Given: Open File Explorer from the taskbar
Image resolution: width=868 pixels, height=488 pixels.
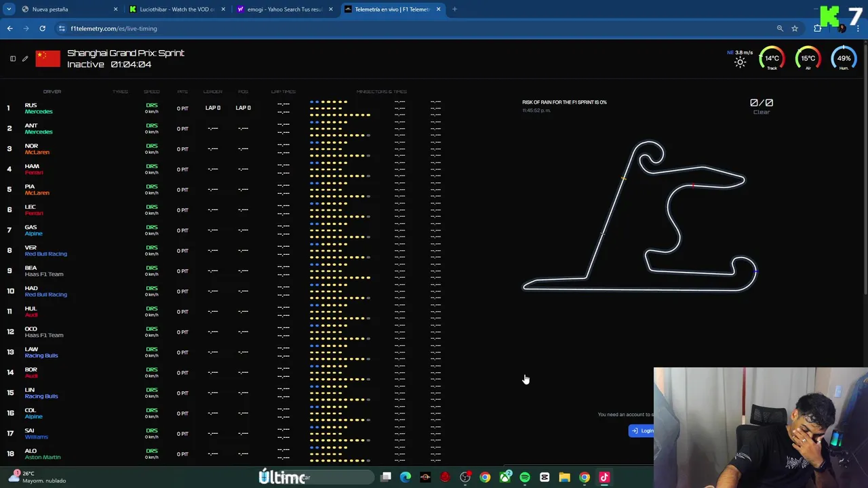Looking at the screenshot, I should click(x=564, y=477).
